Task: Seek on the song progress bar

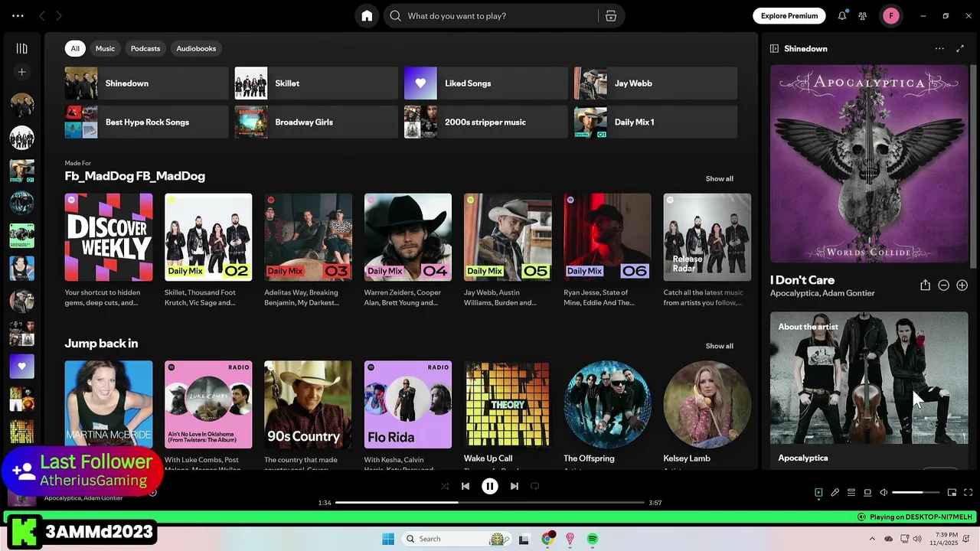Action: click(490, 503)
